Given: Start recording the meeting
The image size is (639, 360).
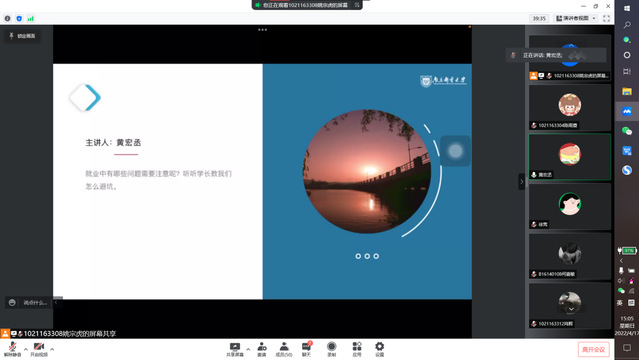Looking at the screenshot, I should point(332,349).
